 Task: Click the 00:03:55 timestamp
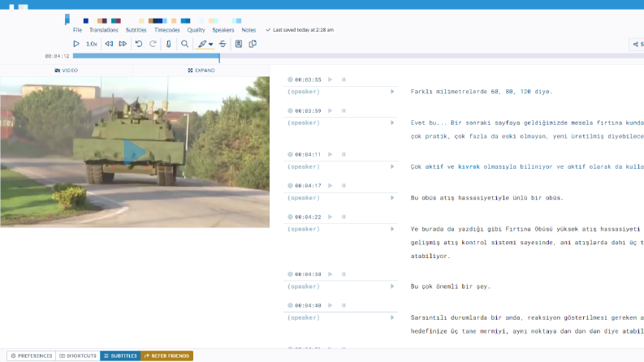coord(308,80)
